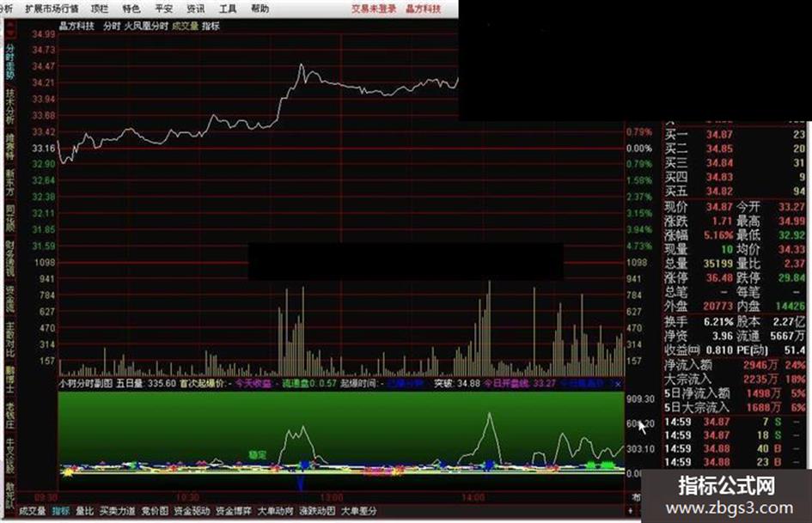This screenshot has height=523, width=812.
Task: Open the 扩展市场行情 menu
Action: pyautogui.click(x=52, y=9)
